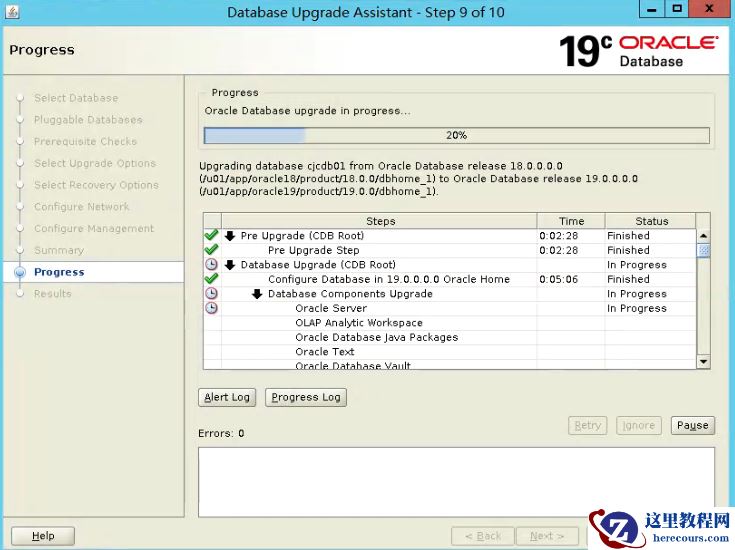Select Configure Management step in sidebar

94,228
